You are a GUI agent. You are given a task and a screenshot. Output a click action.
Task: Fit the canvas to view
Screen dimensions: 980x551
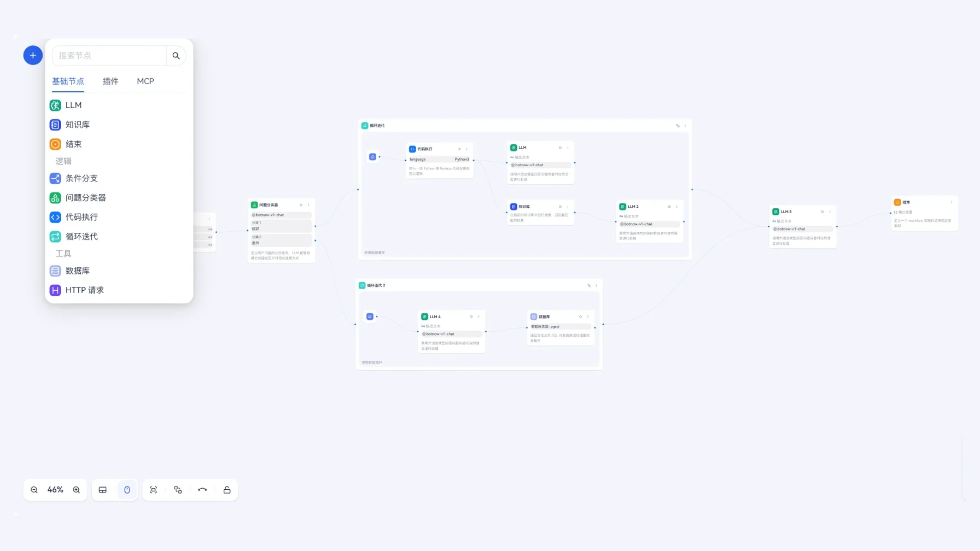(154, 490)
